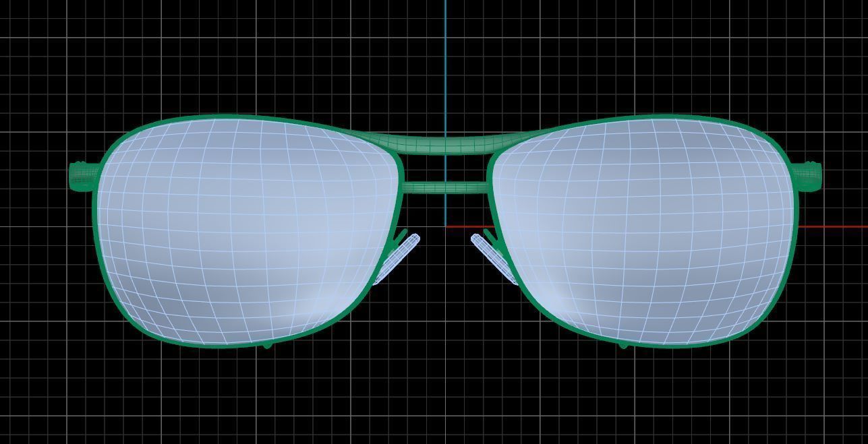The image size is (868, 444).
Task: Select the right lens of the sunglasses
Action: tap(644, 230)
